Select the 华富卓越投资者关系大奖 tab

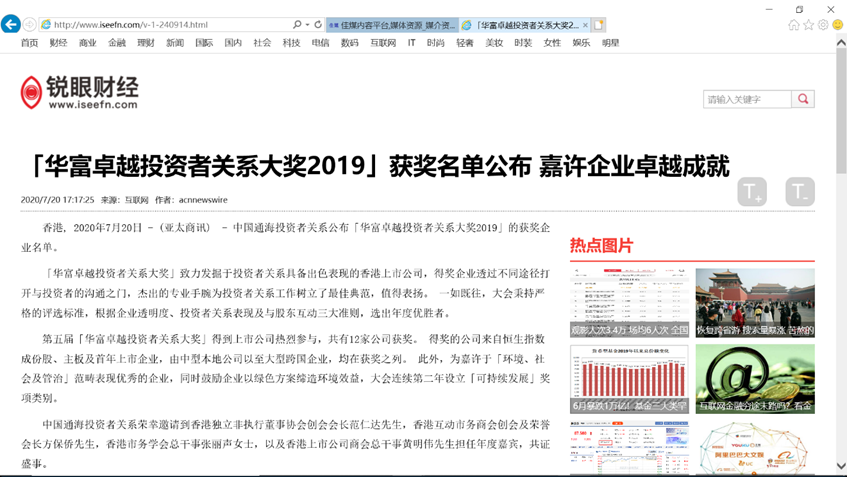pyautogui.click(x=525, y=25)
